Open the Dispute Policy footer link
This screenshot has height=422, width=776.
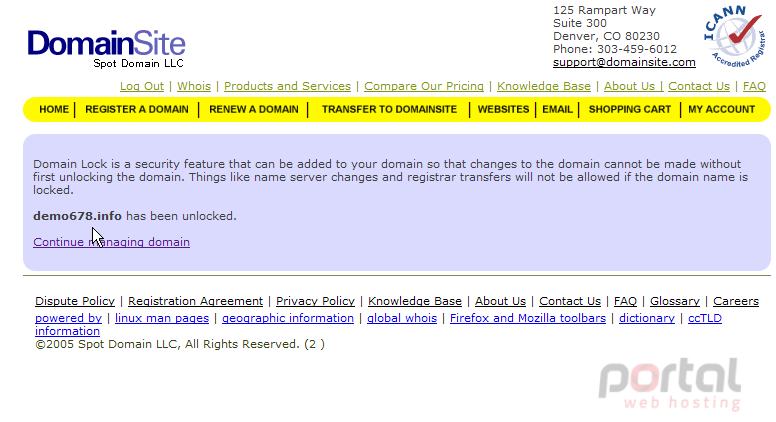[75, 301]
